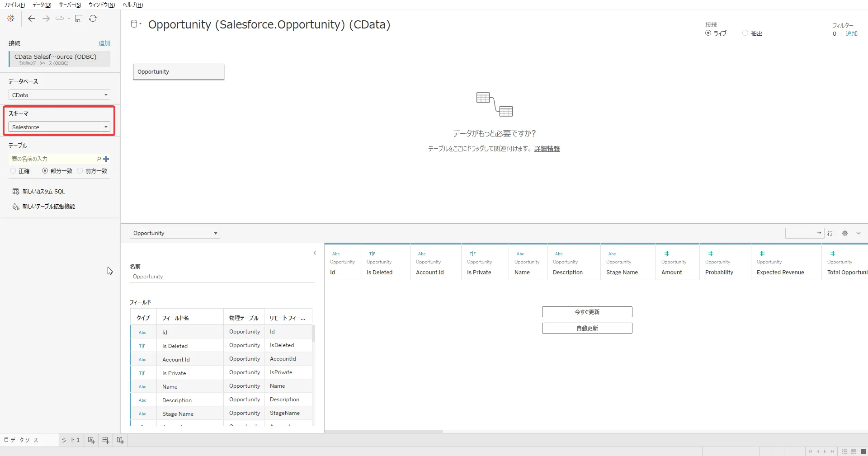Click the back navigation arrow

click(x=31, y=19)
